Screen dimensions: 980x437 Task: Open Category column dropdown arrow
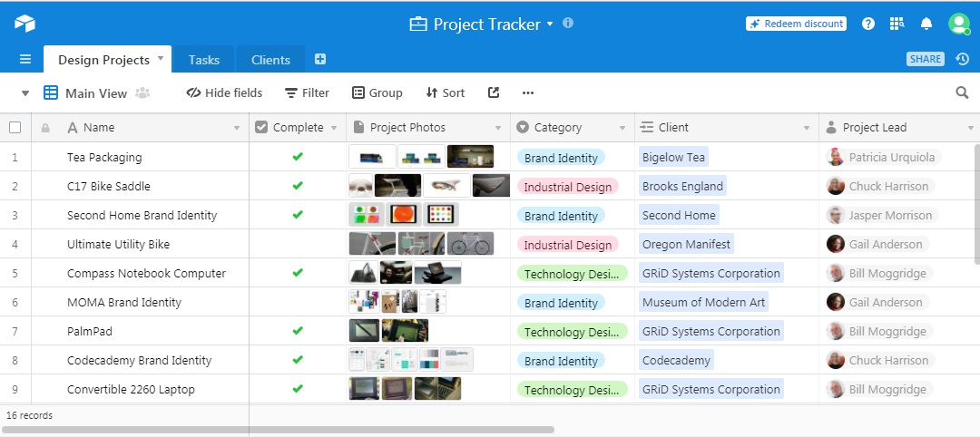[x=622, y=128]
